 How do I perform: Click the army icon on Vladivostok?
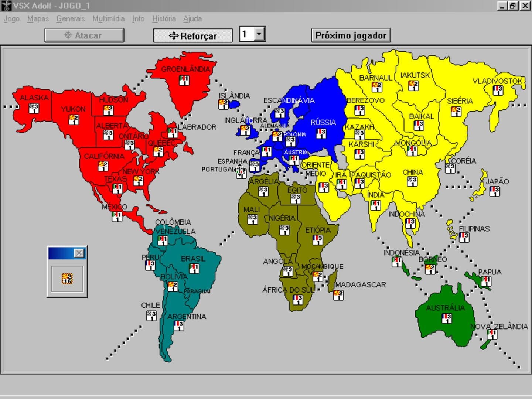point(498,90)
